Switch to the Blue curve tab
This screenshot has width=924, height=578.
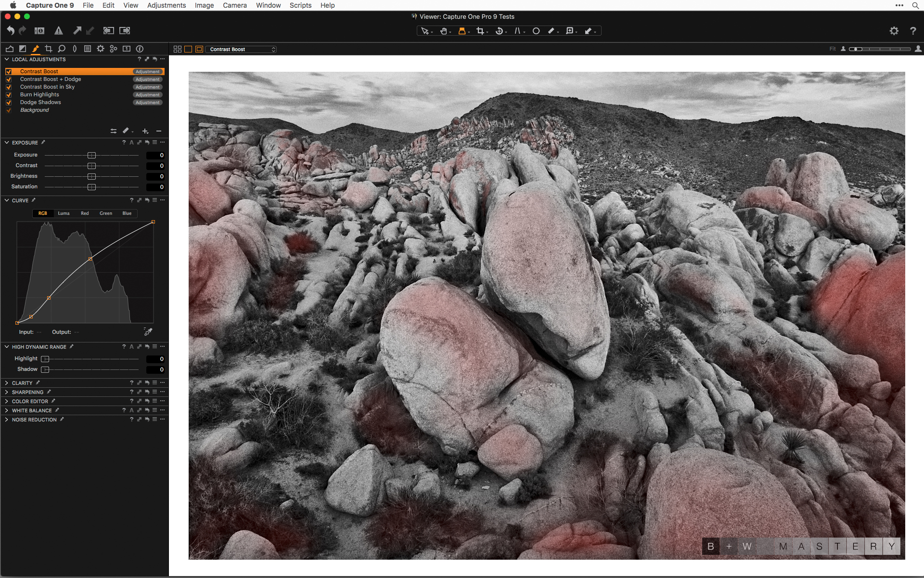(x=127, y=213)
